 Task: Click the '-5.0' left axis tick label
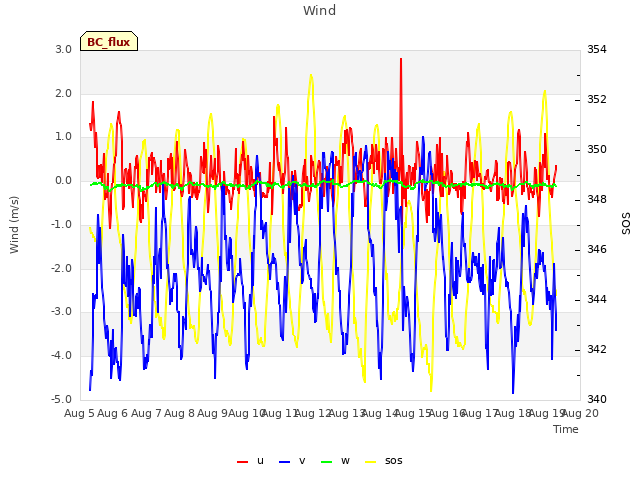62,399
